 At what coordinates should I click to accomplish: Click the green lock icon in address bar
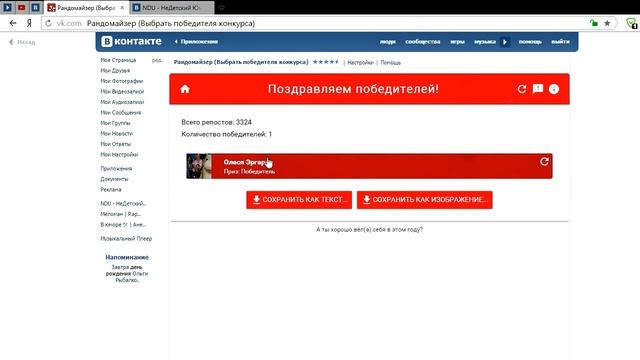pos(594,23)
